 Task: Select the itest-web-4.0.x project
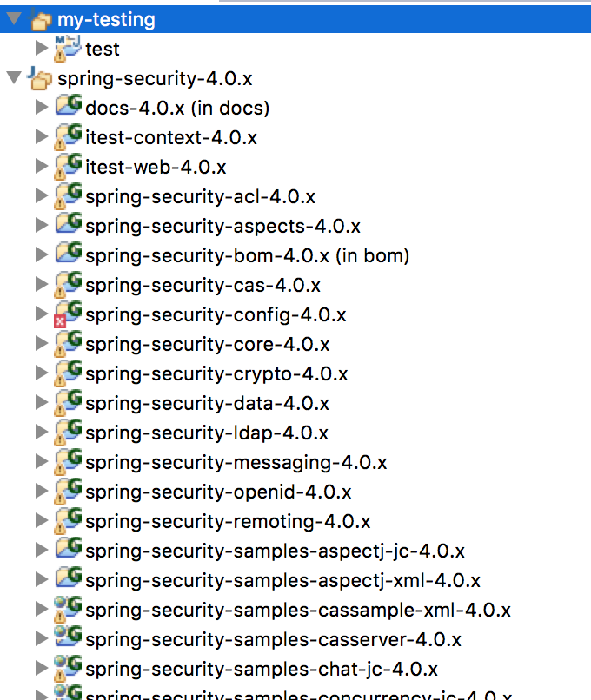tap(156, 167)
